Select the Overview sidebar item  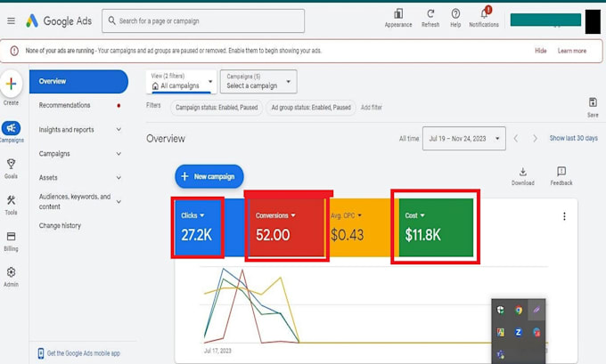coord(78,82)
